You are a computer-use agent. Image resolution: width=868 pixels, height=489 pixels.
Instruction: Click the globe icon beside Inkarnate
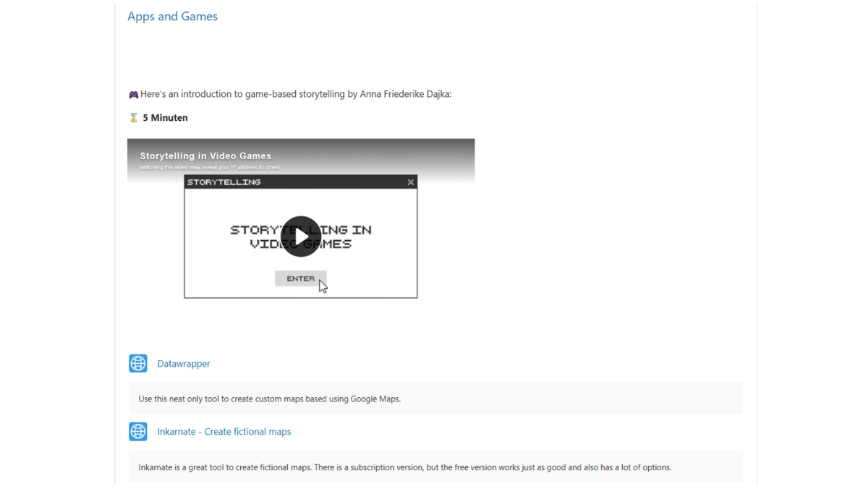138,431
